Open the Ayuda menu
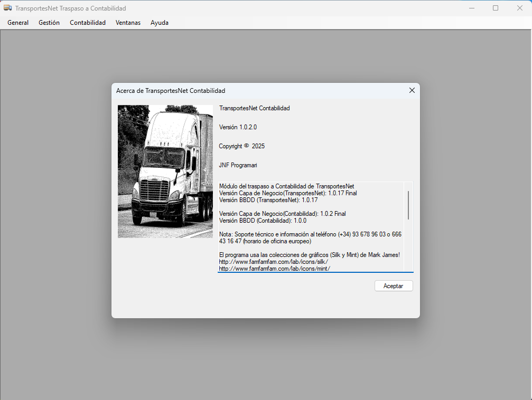The height and width of the screenshot is (400, 532). 159,23
